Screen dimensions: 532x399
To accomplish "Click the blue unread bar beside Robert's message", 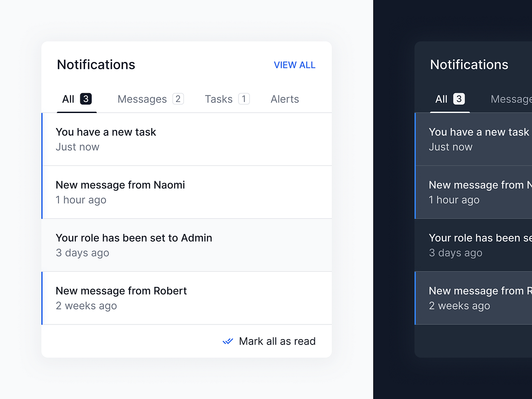I will pyautogui.click(x=42, y=298).
